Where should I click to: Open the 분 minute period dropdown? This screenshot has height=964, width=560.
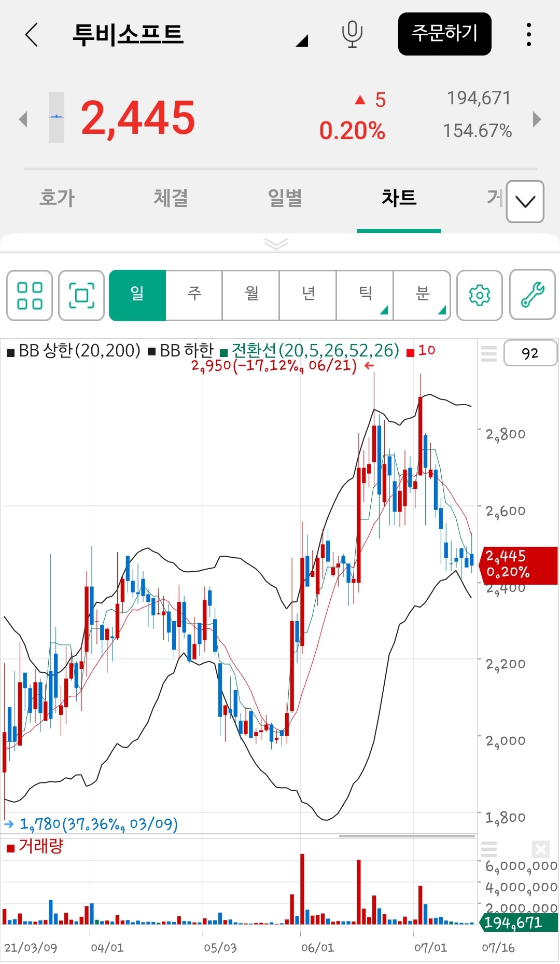(x=422, y=295)
